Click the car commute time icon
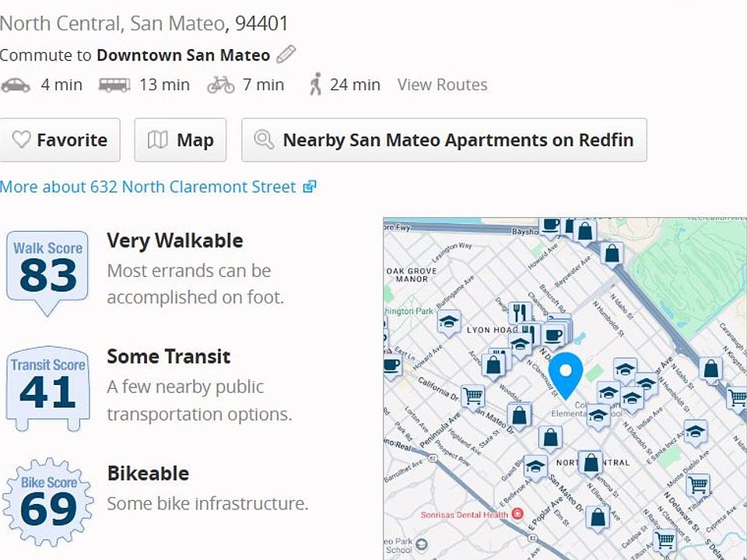747x560 pixels. pos(16,85)
